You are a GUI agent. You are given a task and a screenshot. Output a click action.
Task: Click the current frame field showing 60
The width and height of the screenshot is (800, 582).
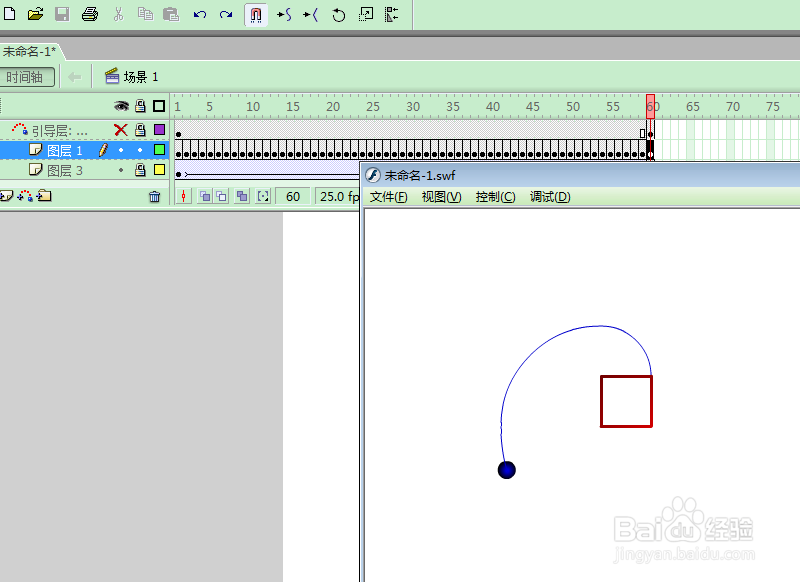293,196
